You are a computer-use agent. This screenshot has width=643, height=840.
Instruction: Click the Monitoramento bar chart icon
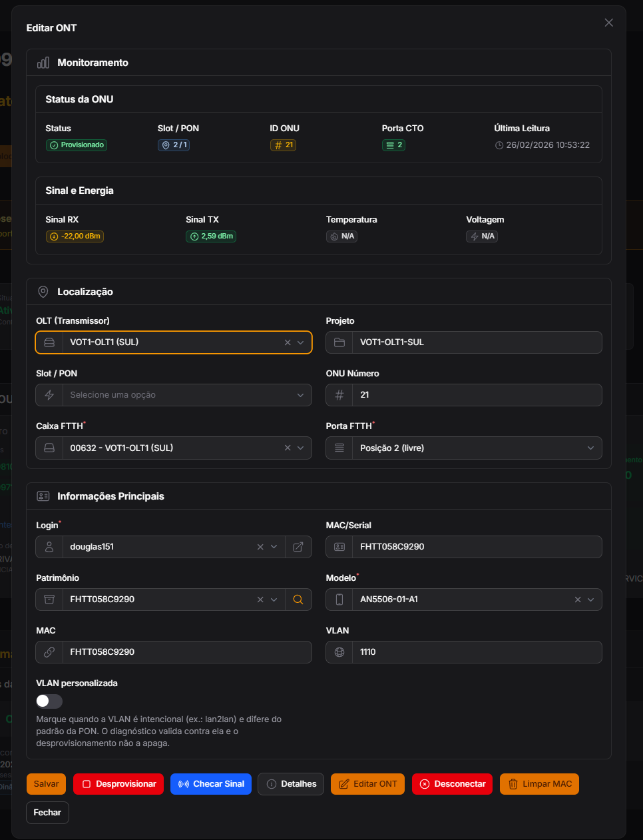tap(43, 63)
